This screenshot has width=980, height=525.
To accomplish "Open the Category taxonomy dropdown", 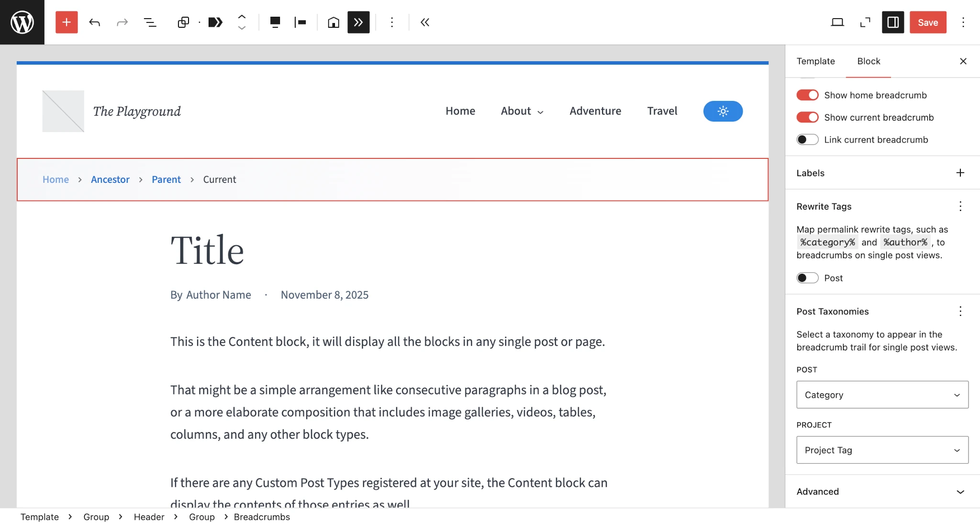I will (x=881, y=395).
